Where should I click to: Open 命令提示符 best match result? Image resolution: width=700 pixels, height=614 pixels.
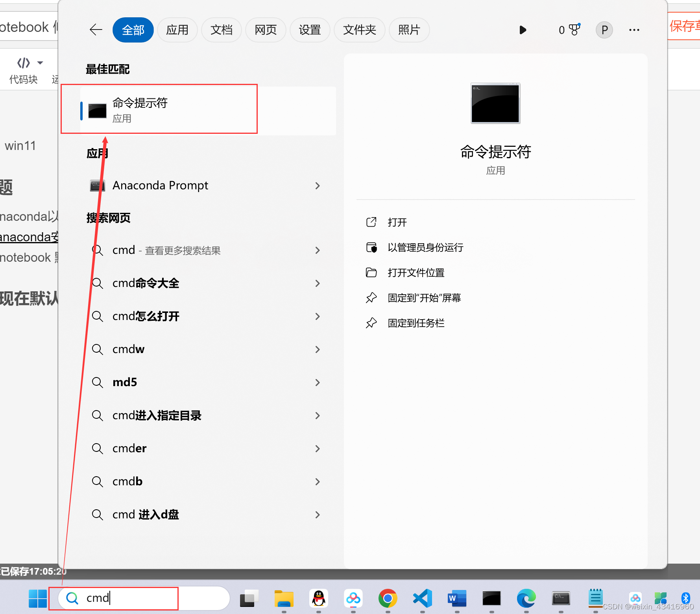click(x=208, y=111)
